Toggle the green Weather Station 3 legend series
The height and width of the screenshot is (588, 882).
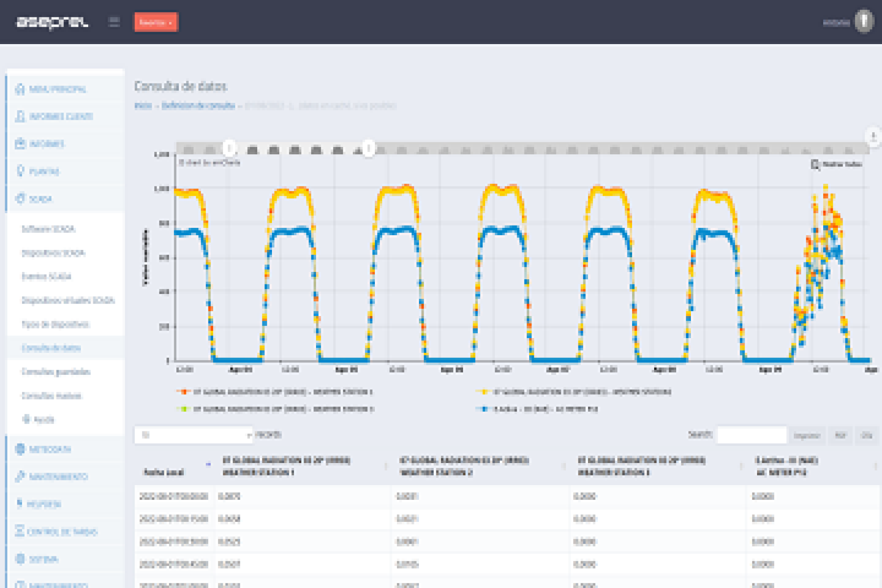275,409
